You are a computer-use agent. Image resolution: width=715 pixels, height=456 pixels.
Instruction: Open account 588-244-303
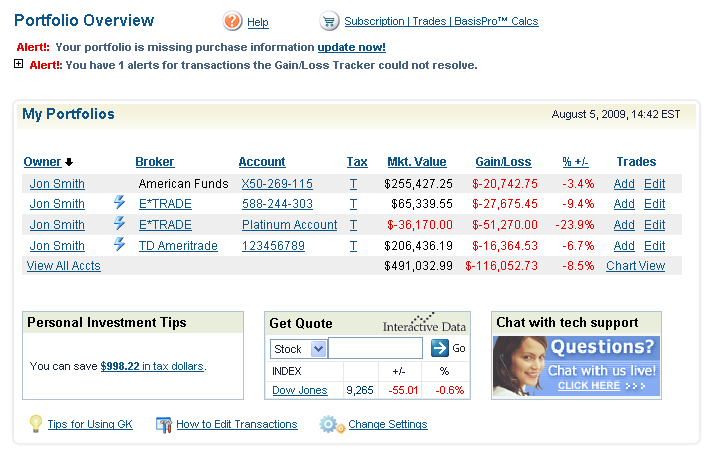point(277,204)
